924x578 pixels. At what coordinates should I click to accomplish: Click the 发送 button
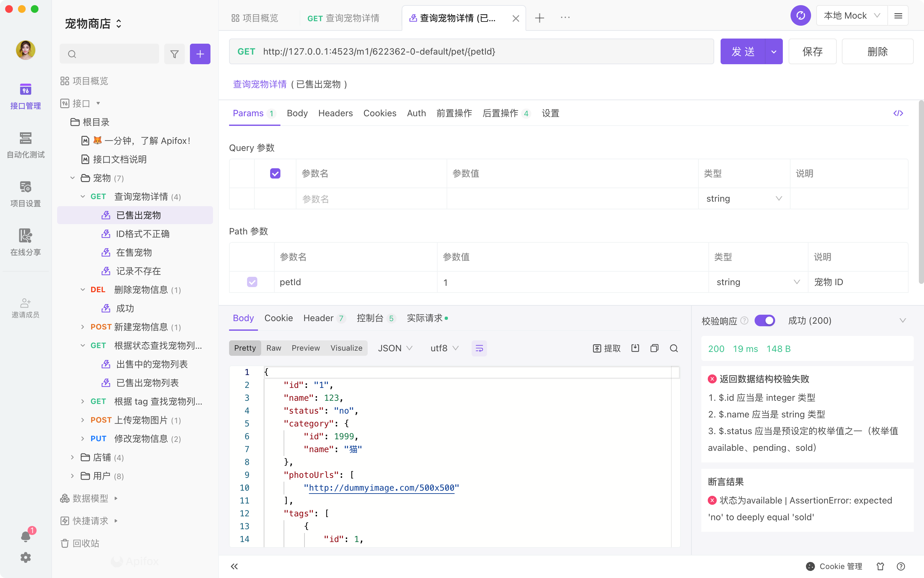click(743, 51)
